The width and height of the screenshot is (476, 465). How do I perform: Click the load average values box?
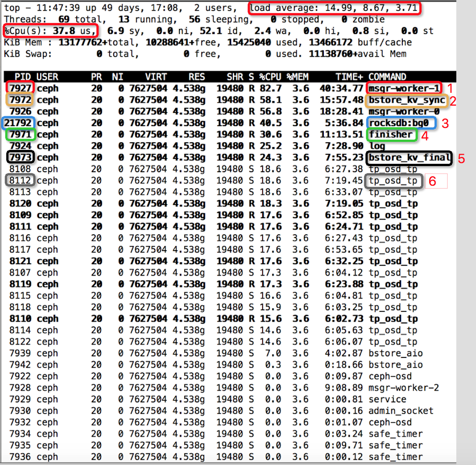335,8
